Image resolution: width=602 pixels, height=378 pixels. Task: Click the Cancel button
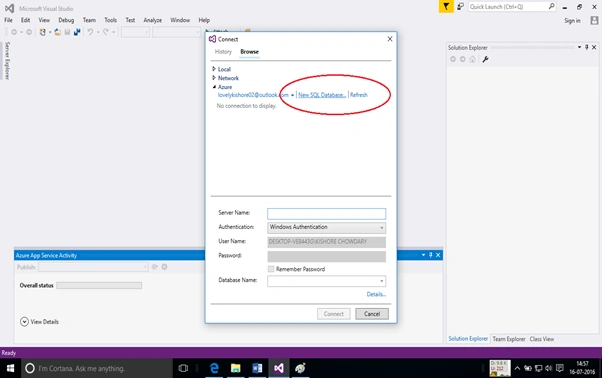(x=372, y=314)
